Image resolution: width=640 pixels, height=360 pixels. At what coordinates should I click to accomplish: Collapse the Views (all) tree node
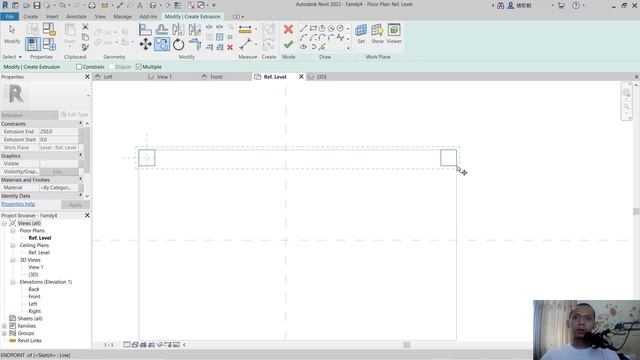coord(4,223)
